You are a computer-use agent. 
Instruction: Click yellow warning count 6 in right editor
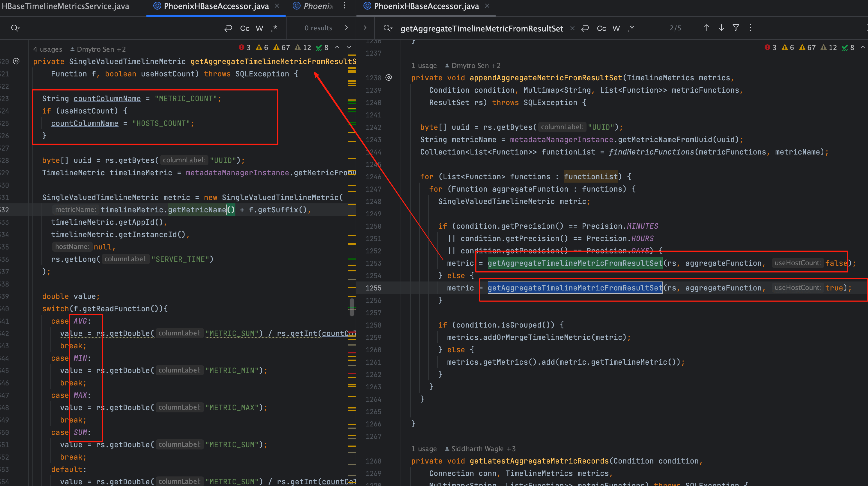click(788, 47)
